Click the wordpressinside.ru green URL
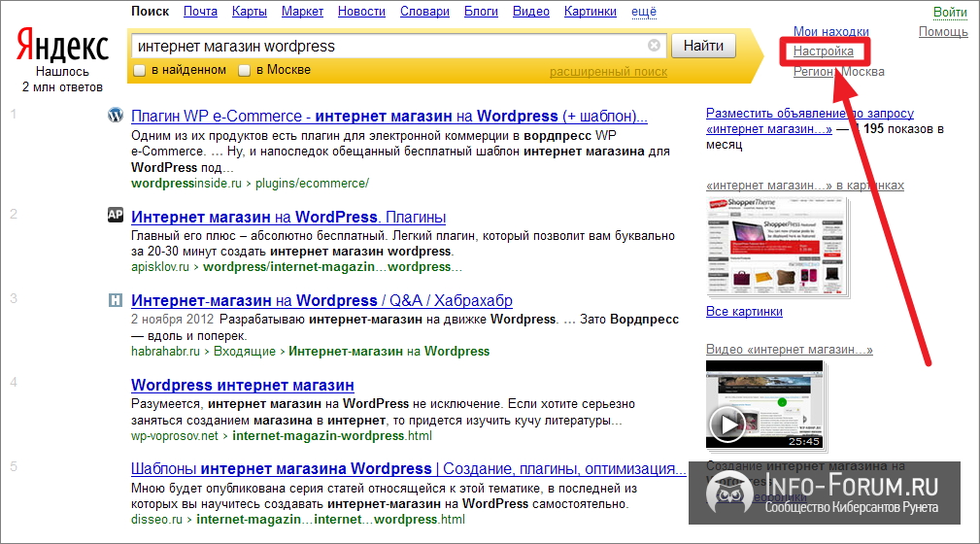Viewport: 980px width, 544px height. pos(186,184)
